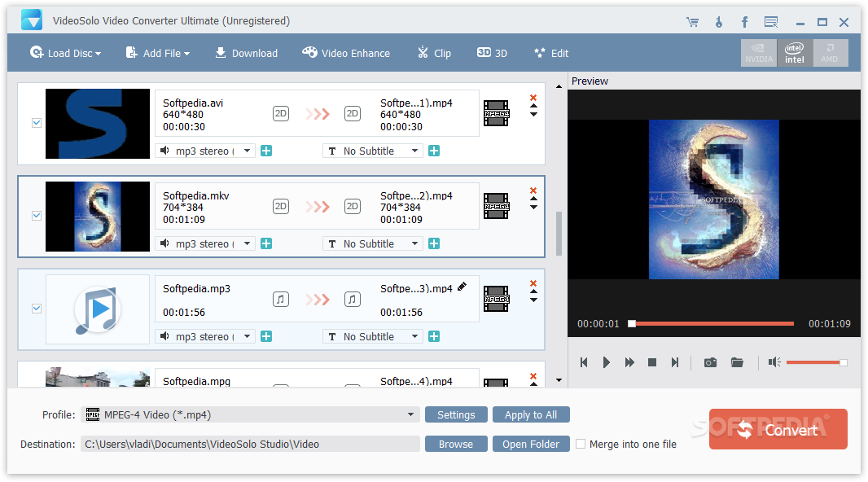Open MPEG4 format icon for Softpedia.avi
Viewport: 868px width, 482px height.
click(x=496, y=113)
